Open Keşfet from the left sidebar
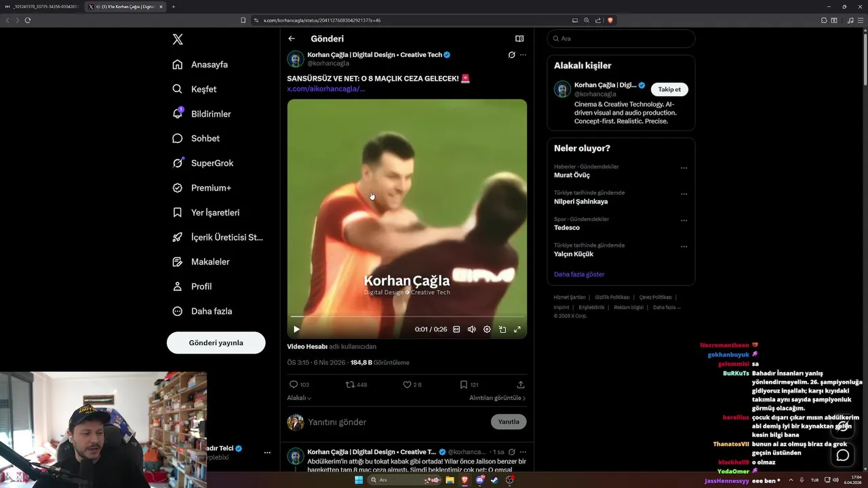Viewport: 868px width, 488px height. pos(195,89)
